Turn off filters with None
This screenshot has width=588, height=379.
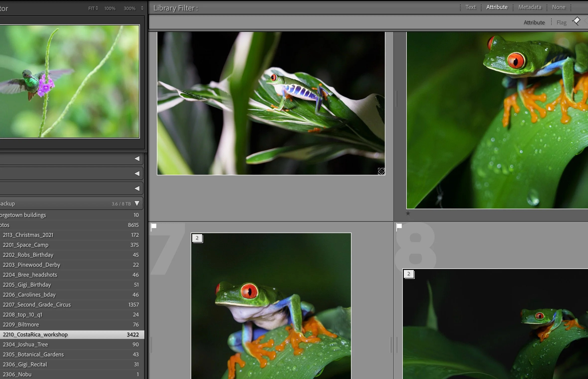558,7
